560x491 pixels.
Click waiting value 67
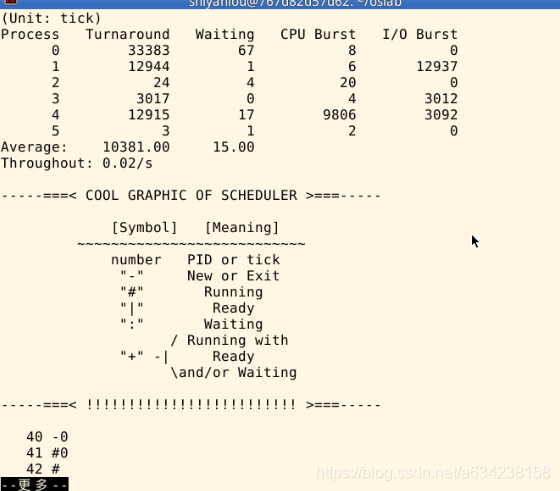click(246, 50)
